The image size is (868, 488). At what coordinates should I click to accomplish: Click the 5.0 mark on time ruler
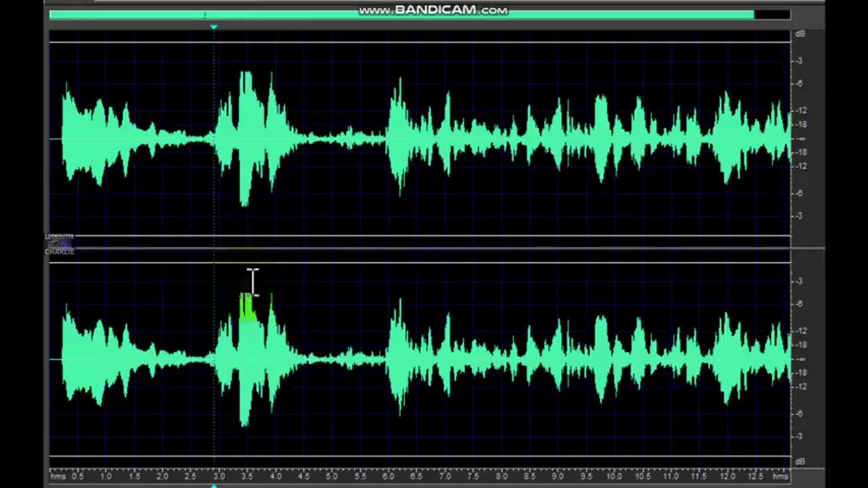[332, 476]
